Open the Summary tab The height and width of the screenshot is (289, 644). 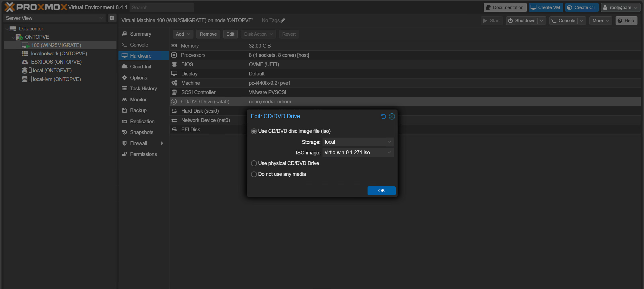tap(144, 34)
